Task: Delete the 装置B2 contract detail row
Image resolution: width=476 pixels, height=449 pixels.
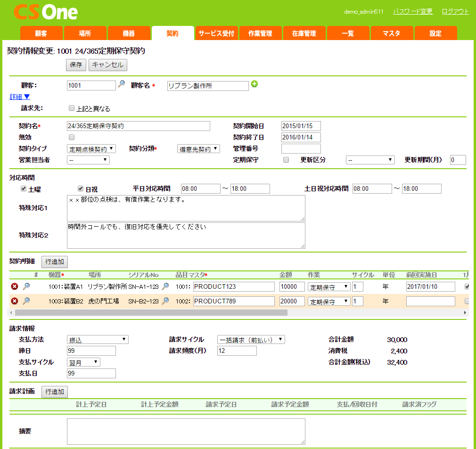Action: (14, 301)
